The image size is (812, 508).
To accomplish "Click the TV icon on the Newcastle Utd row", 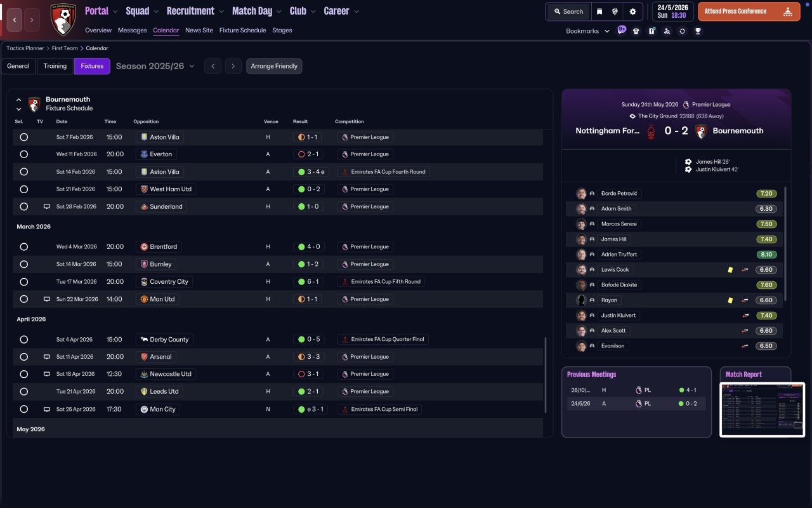I will pyautogui.click(x=46, y=374).
